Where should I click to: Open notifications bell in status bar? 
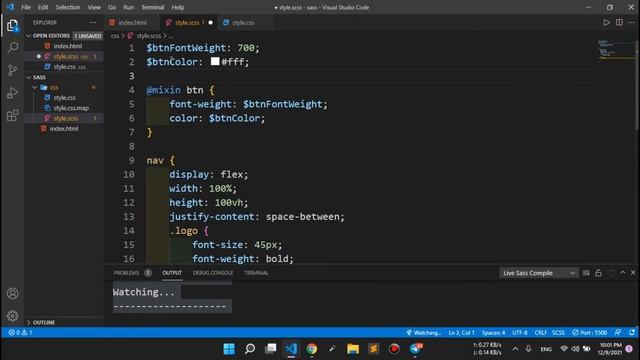click(x=632, y=333)
